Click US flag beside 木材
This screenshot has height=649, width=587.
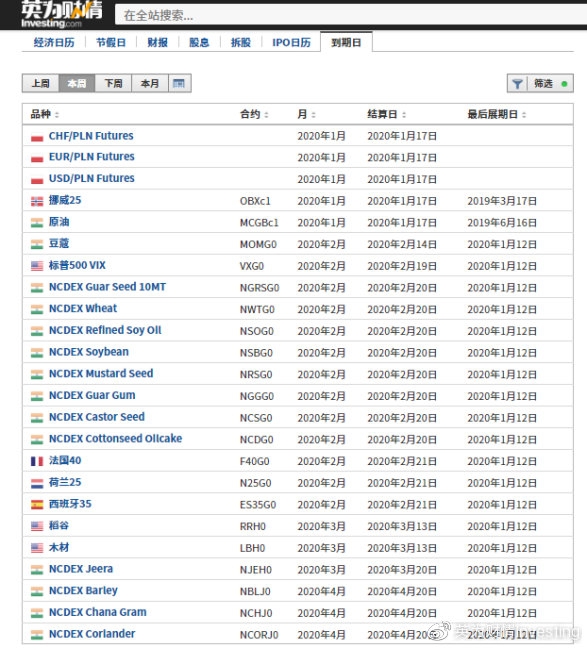(x=37, y=548)
